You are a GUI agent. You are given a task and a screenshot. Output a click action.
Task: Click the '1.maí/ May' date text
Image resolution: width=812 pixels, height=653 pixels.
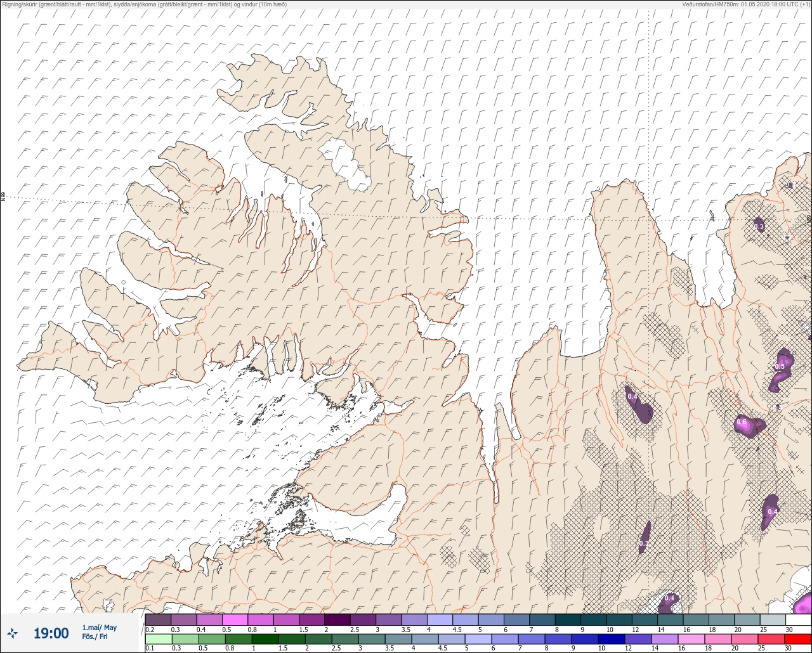point(99,628)
